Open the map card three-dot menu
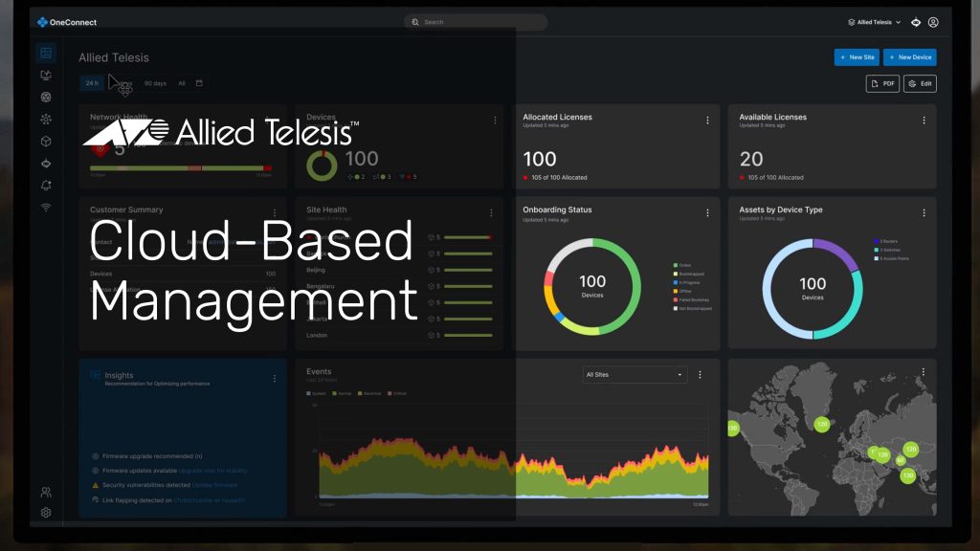 (x=924, y=372)
